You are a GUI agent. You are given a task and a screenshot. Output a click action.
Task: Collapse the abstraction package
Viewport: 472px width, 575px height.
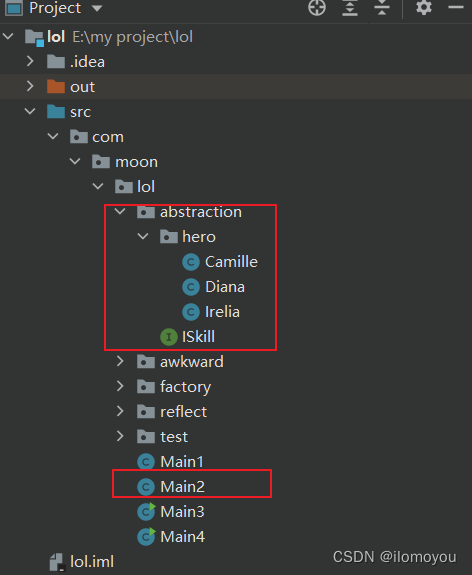(x=120, y=211)
